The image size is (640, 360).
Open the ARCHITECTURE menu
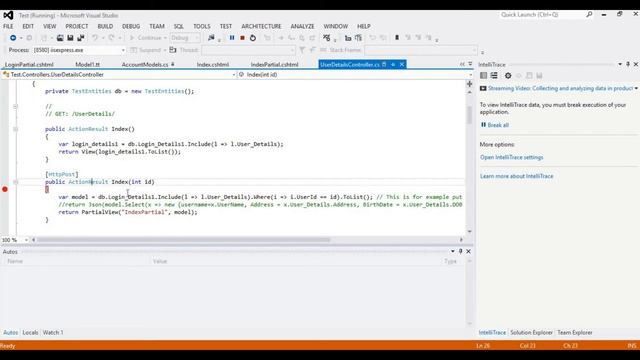261,26
